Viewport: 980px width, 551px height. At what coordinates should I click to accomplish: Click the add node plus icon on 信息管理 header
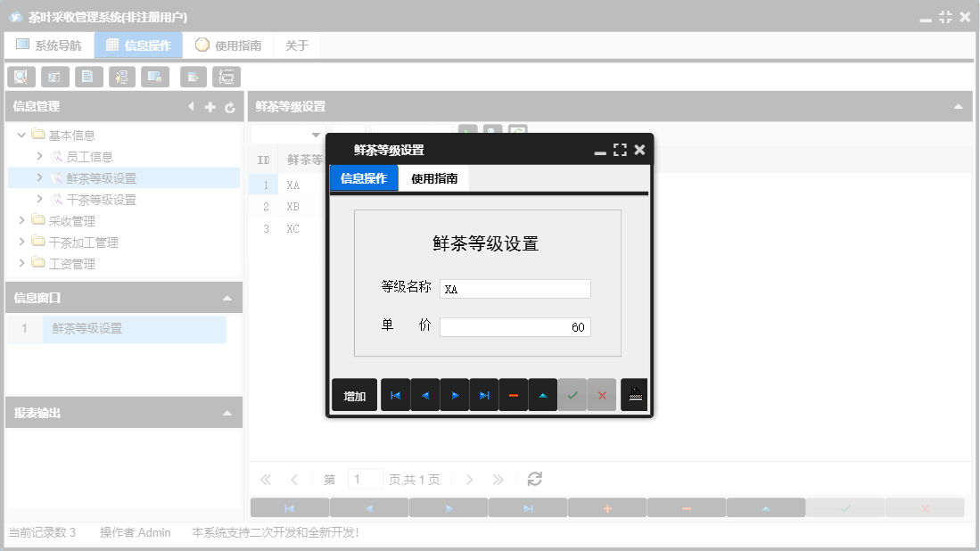click(209, 106)
